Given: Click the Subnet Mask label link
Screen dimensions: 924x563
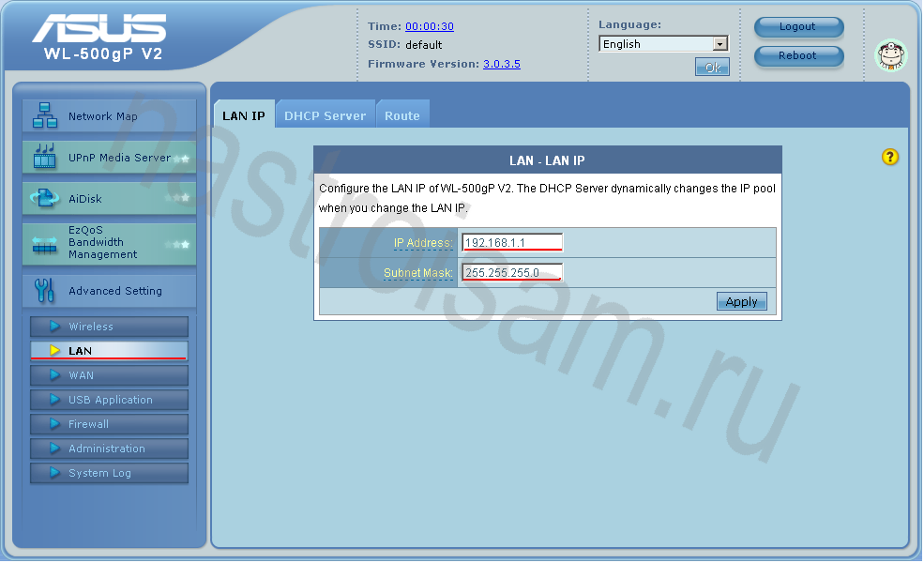Looking at the screenshot, I should point(417,273).
